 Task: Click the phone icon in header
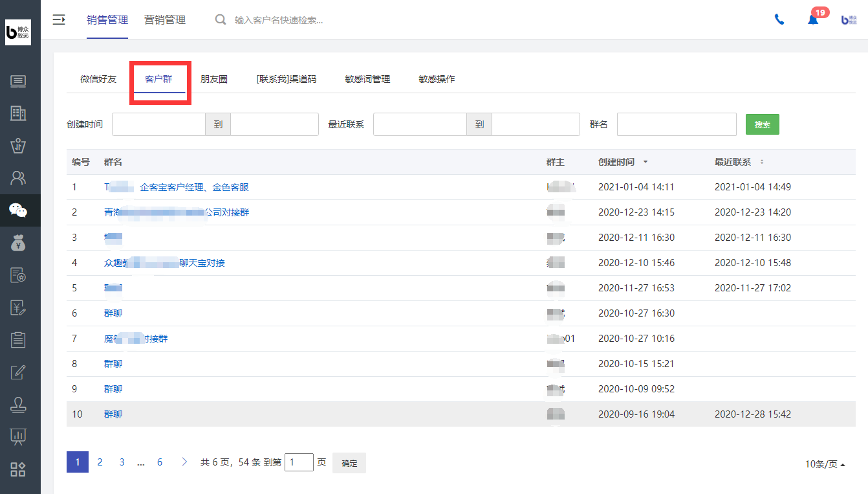[x=779, y=19]
